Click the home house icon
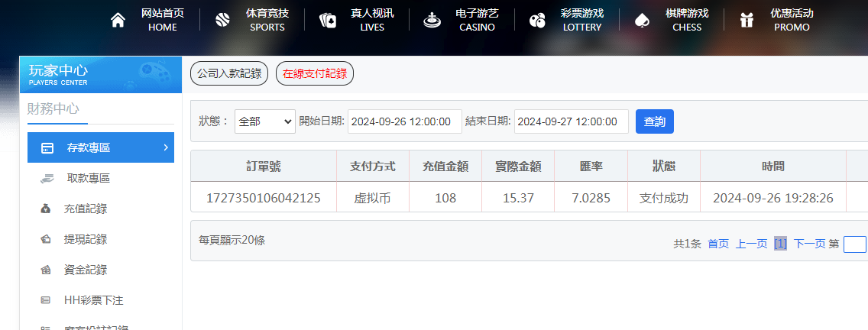The image size is (868, 330). click(118, 20)
